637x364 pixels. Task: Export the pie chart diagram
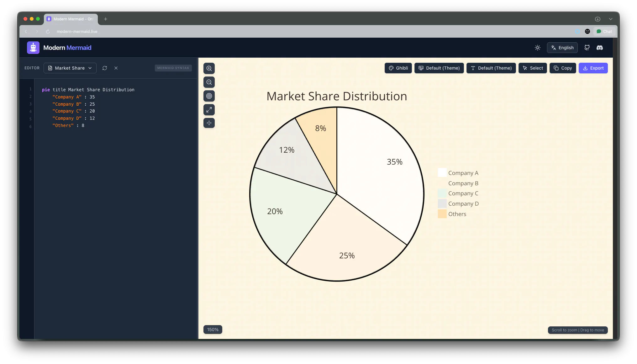click(593, 68)
